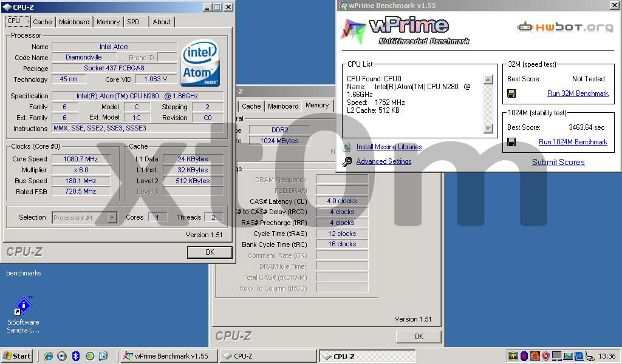Select Memory tab in background CPU-Z window

click(317, 106)
